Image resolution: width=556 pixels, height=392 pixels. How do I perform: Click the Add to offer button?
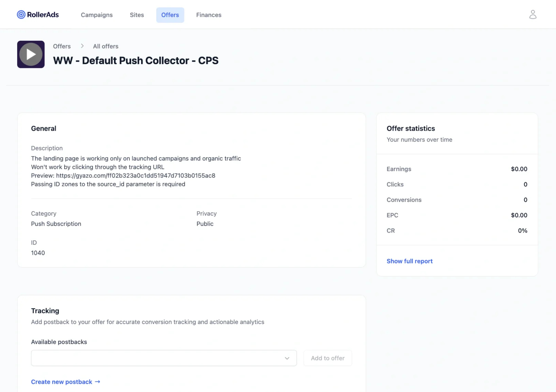tap(328, 358)
